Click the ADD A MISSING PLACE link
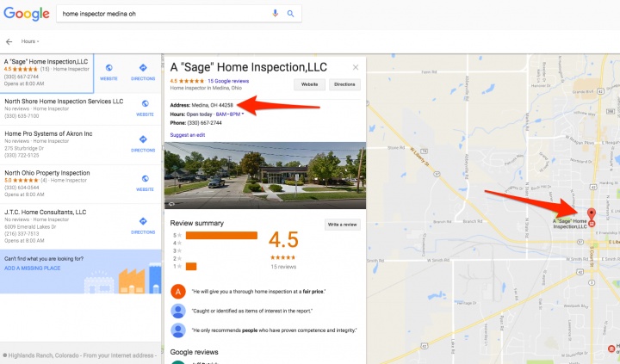The image size is (620, 364). coord(33,268)
